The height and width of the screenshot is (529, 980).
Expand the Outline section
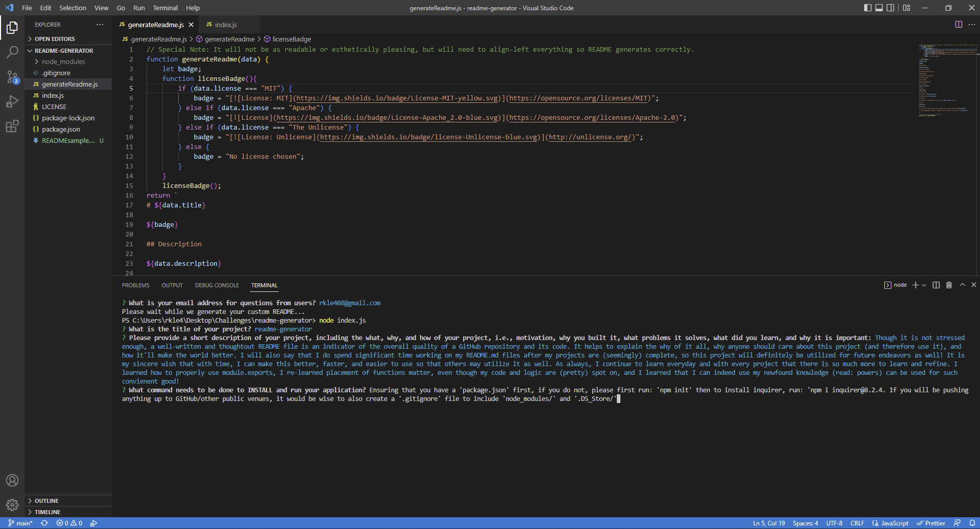tap(68, 501)
